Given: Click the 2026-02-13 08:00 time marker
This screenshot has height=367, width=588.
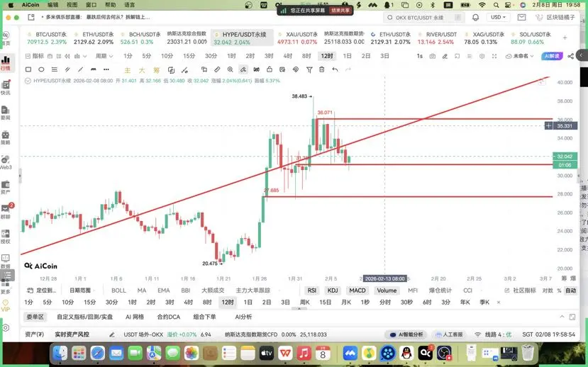Looking at the screenshot, I should 384,278.
